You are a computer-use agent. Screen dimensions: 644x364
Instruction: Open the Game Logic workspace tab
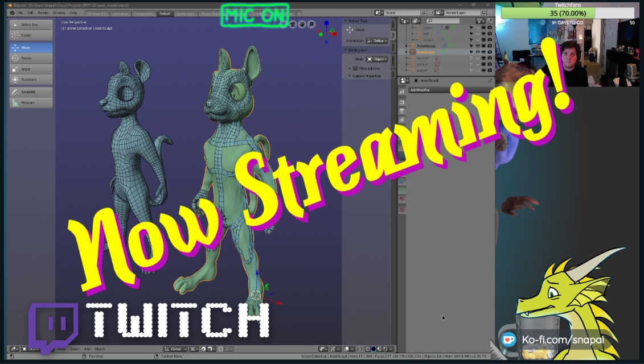[185, 14]
